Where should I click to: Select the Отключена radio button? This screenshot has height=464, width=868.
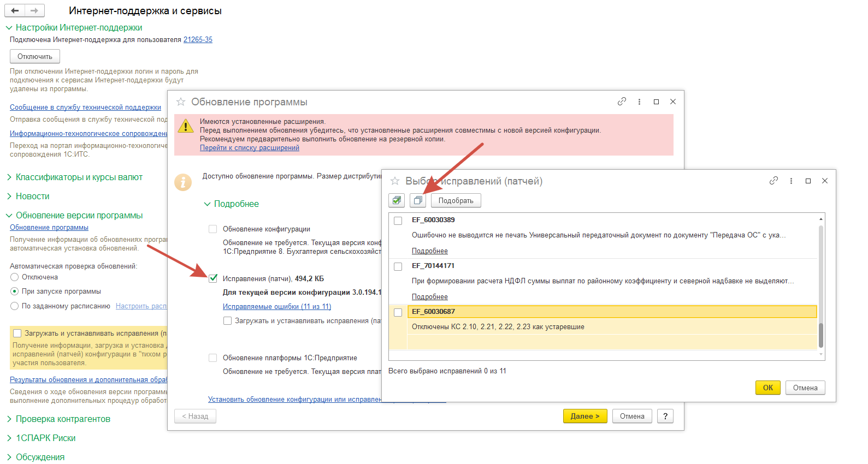15,277
